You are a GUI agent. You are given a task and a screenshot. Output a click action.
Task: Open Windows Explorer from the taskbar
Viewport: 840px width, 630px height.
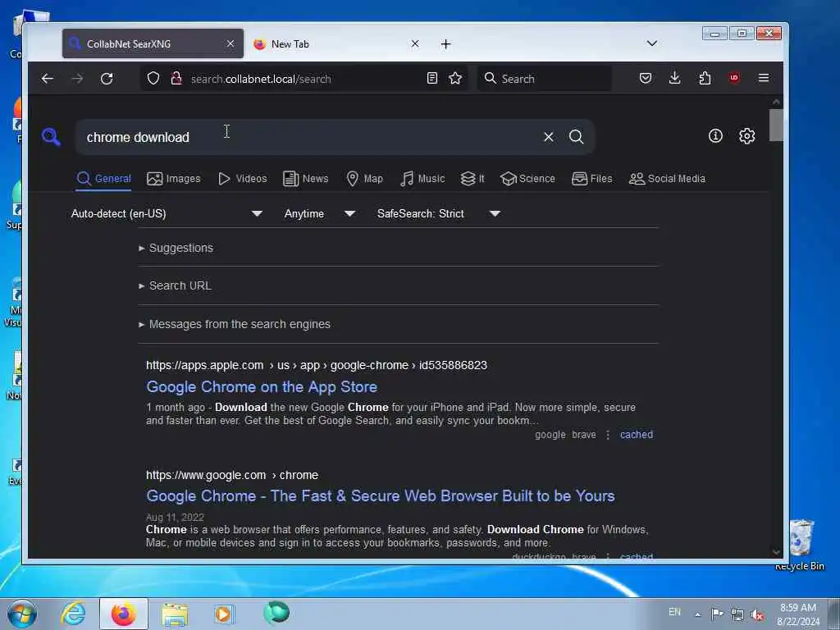coord(175,614)
